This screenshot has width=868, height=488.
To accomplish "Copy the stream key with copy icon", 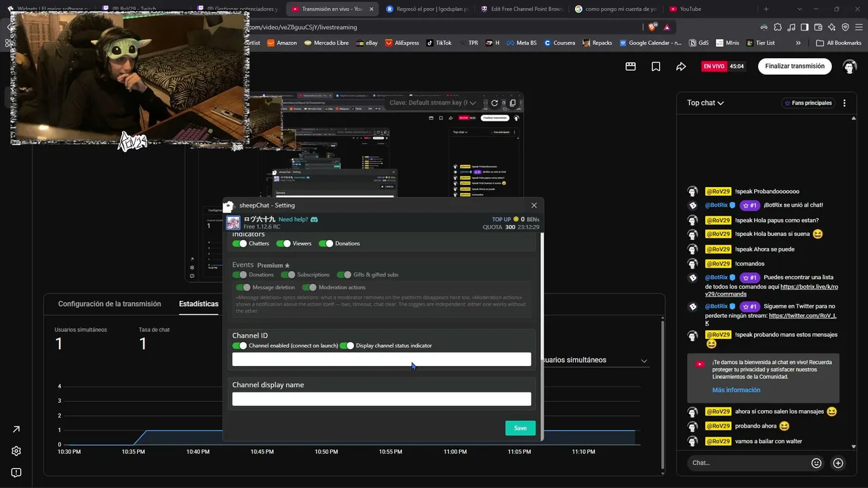I will pyautogui.click(x=513, y=103).
